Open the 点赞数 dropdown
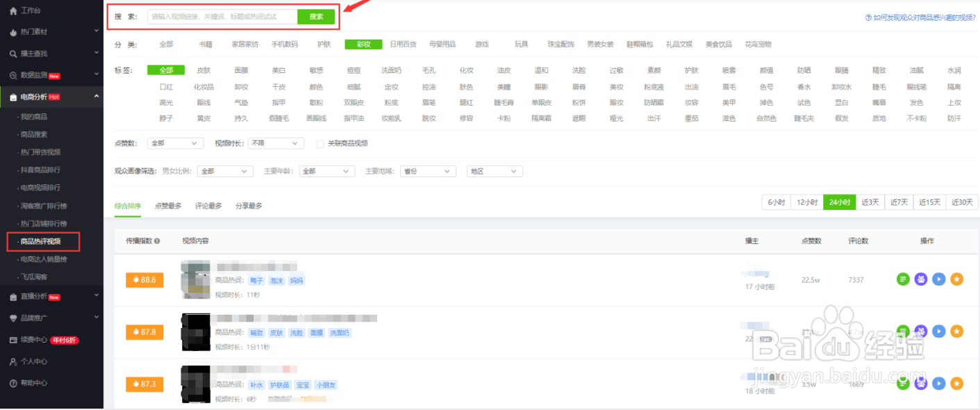980x410 pixels. pyautogui.click(x=175, y=143)
